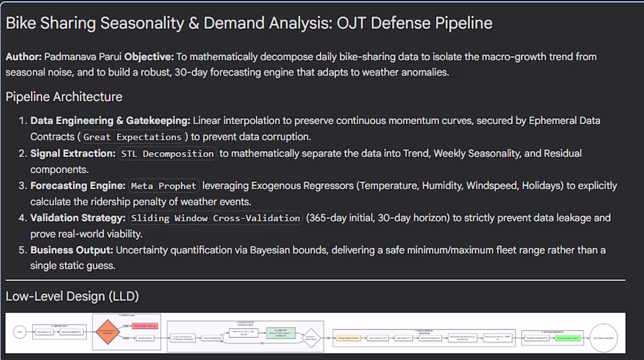Click the large End circle in the diagram
Screen dimensions: 644x360
604,338
